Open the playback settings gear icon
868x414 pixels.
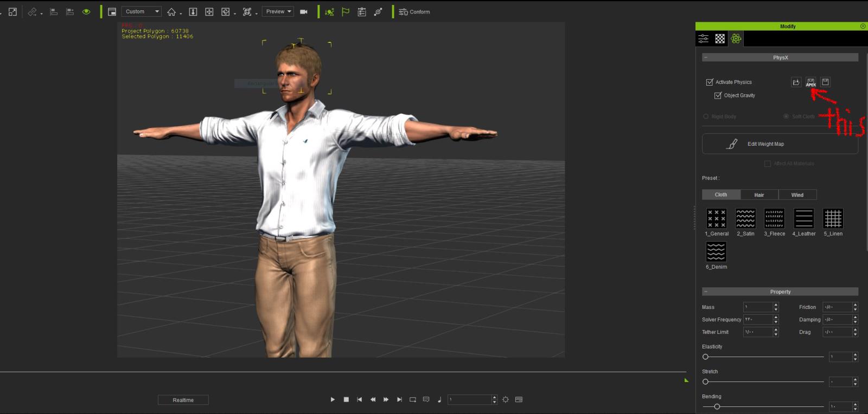coord(506,399)
